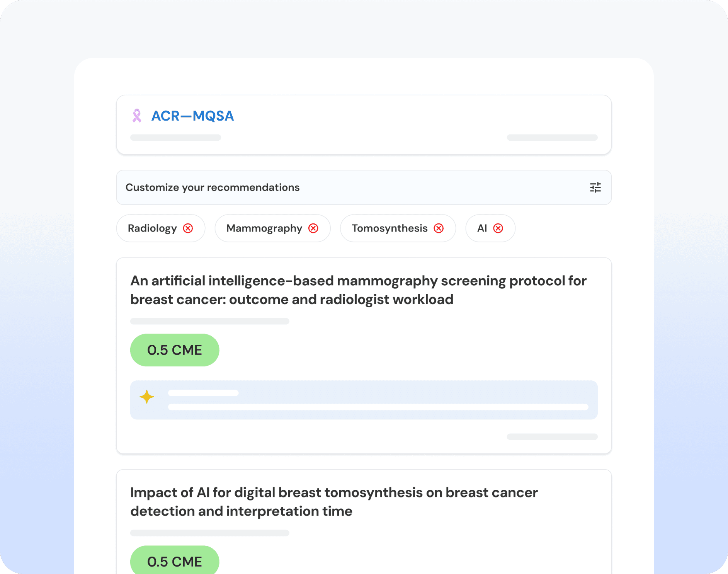Image resolution: width=728 pixels, height=574 pixels.
Task: Open Impact of AI for tomosynthesis article
Action: click(x=334, y=502)
